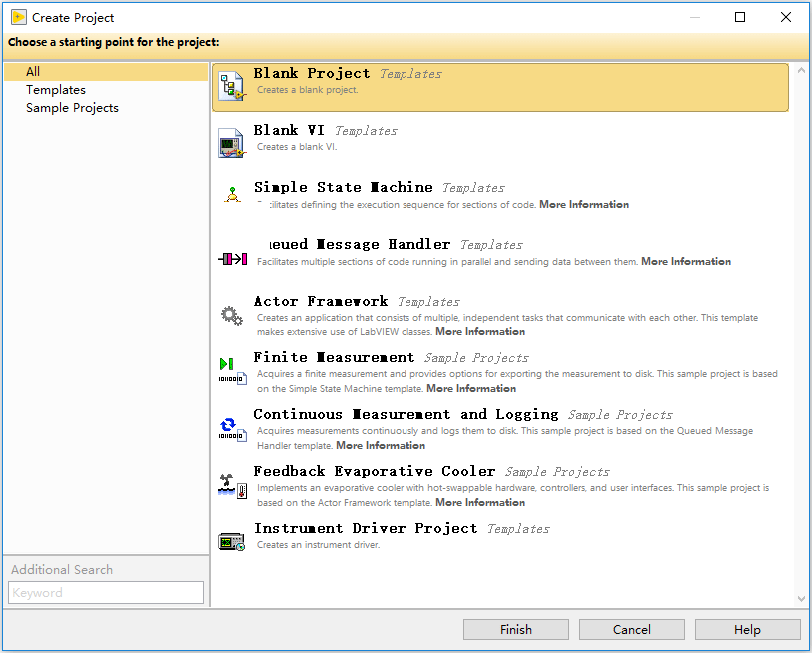
Task: Select the Feedback Evaporative Cooler title
Action: point(375,471)
